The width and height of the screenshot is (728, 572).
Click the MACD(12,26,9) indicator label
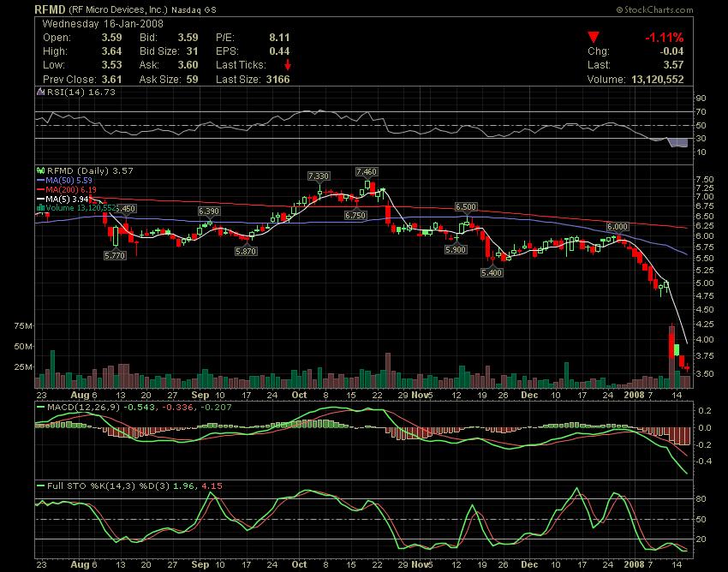point(83,408)
